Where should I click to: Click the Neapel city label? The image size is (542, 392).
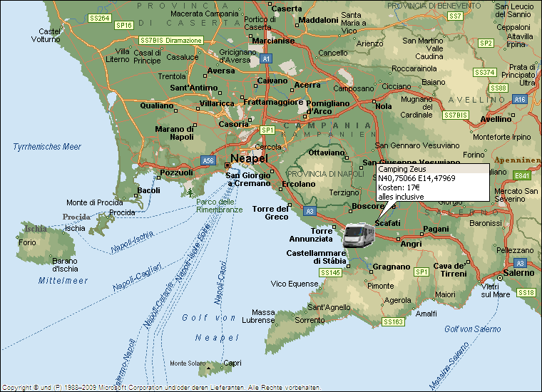(x=248, y=158)
